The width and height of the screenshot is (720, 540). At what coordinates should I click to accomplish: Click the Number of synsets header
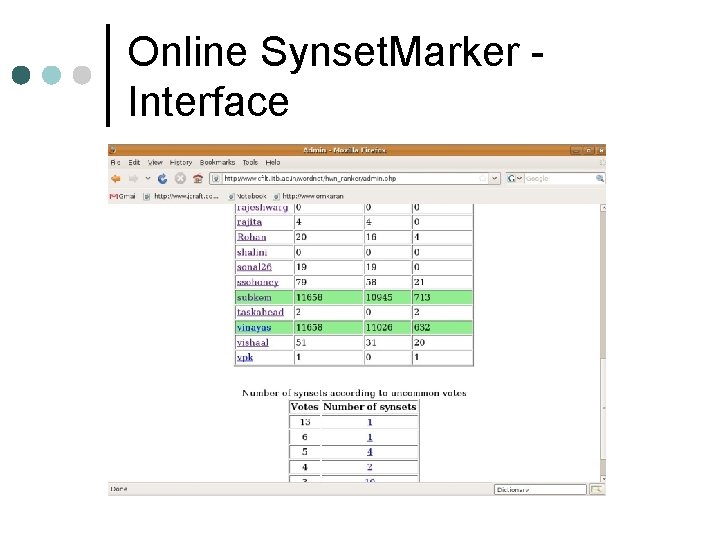[x=370, y=407]
